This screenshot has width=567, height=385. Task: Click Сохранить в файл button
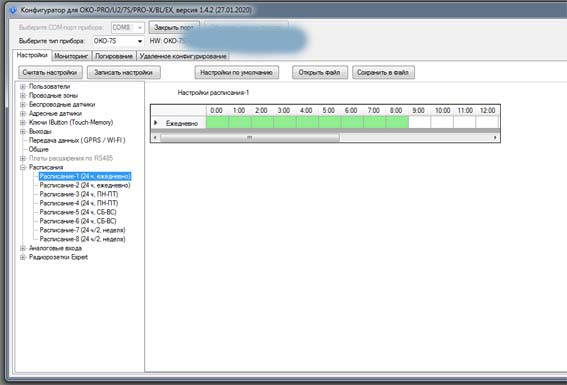[383, 72]
